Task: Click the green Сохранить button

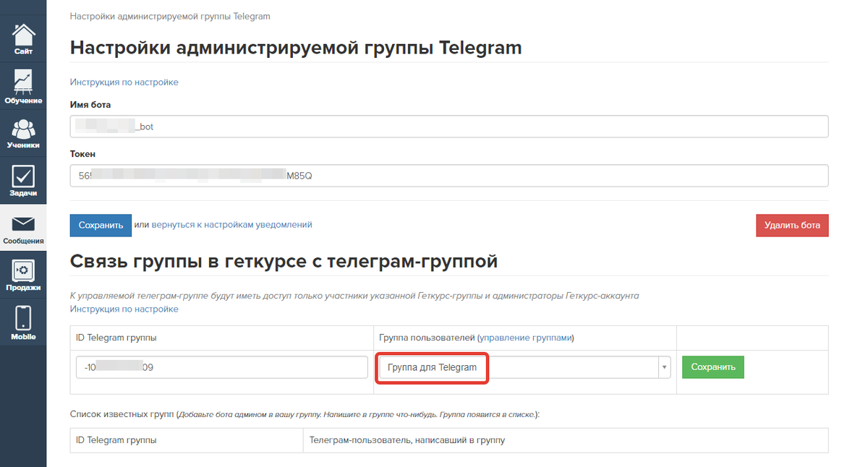Action: point(713,367)
